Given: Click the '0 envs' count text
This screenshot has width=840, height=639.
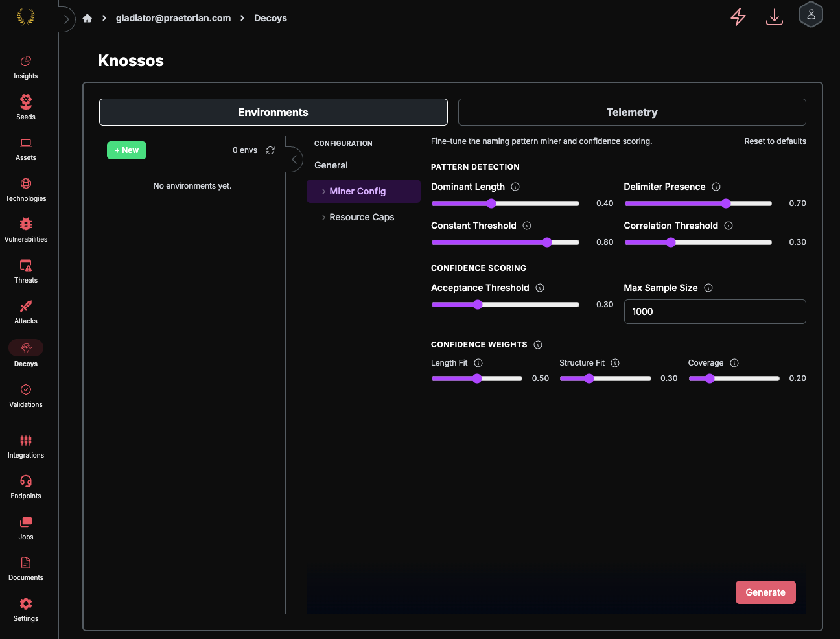Looking at the screenshot, I should coord(245,150).
